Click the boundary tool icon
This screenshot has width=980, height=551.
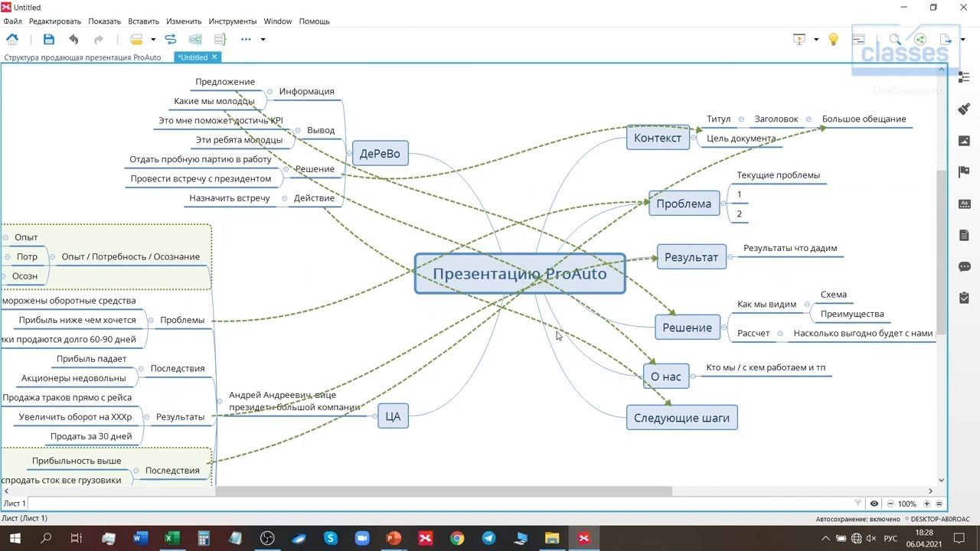click(195, 39)
